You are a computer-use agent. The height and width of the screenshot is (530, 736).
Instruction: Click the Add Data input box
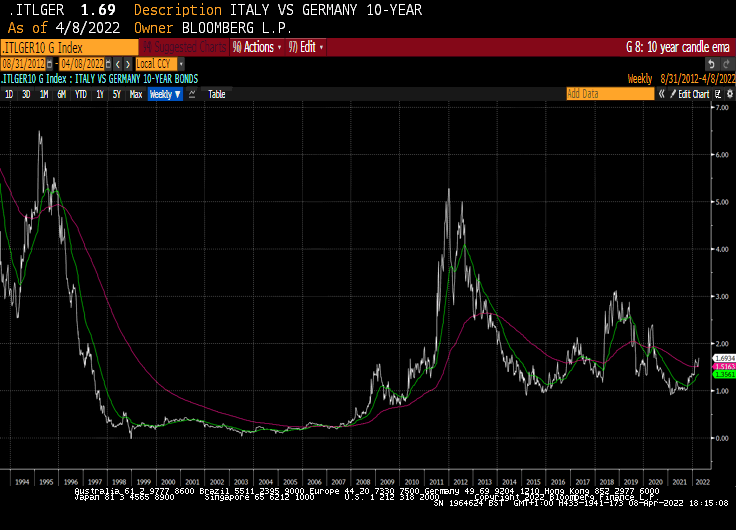coord(610,94)
